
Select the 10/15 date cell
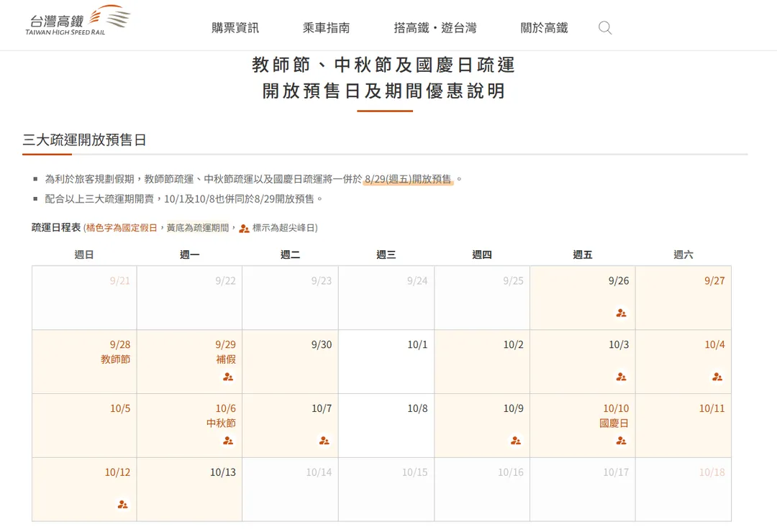[x=386, y=490]
